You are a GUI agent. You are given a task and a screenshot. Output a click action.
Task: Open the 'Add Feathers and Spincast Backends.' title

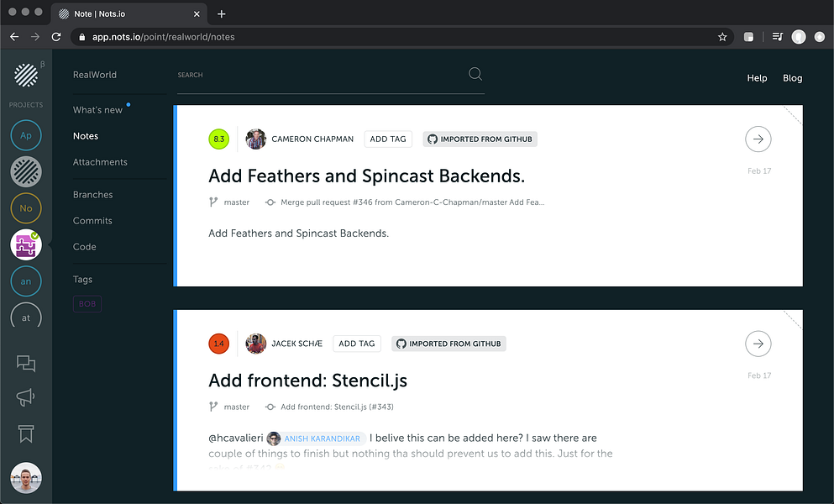366,176
